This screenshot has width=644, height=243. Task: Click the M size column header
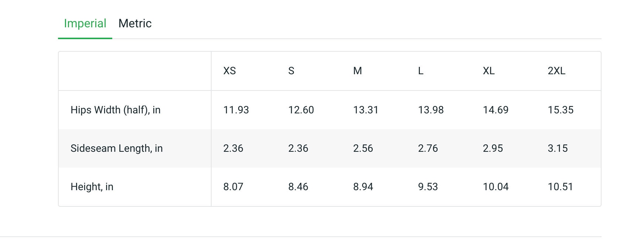(x=357, y=71)
